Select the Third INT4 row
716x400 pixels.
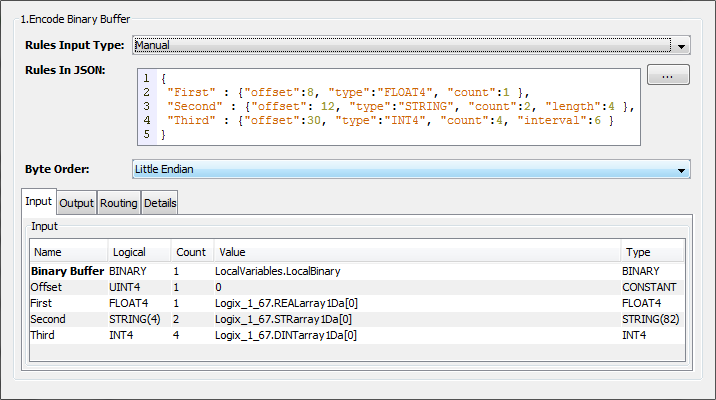click(46, 335)
